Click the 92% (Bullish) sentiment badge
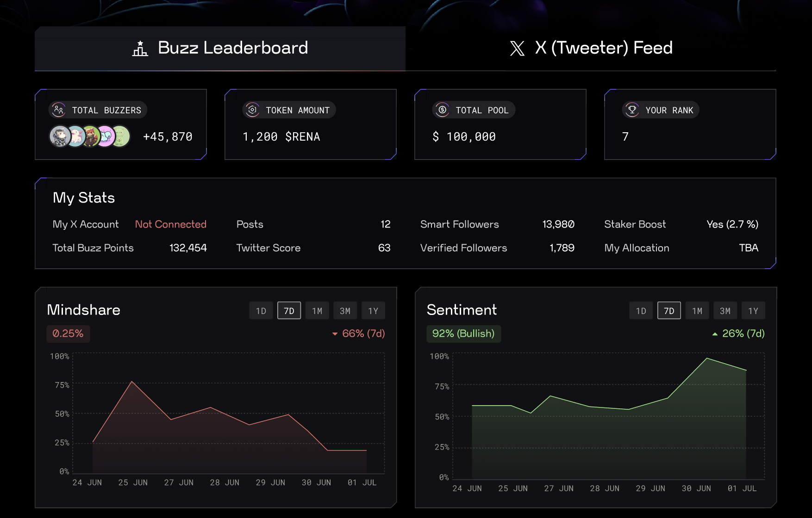The height and width of the screenshot is (518, 812). pos(463,333)
